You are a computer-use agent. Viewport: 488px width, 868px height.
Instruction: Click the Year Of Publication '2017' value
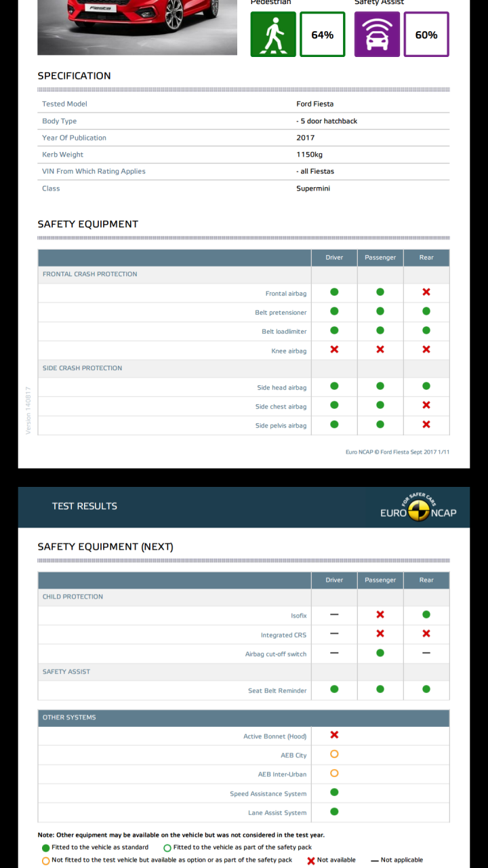click(305, 138)
